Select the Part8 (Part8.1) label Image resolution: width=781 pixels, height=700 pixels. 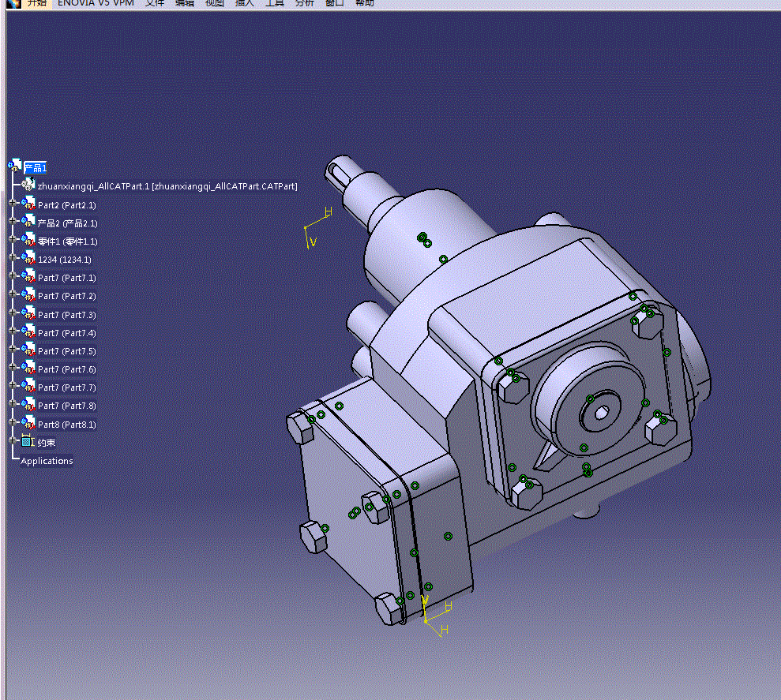pyautogui.click(x=67, y=424)
